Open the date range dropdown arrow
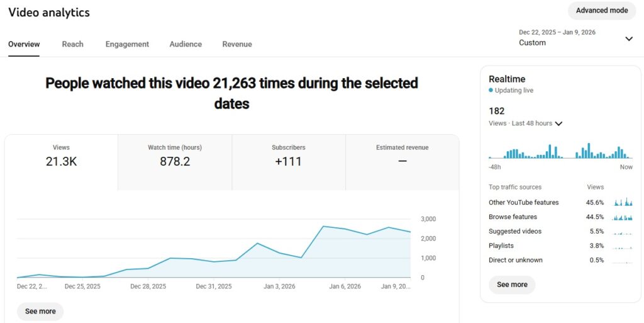Image resolution: width=644 pixels, height=323 pixels. [x=628, y=38]
